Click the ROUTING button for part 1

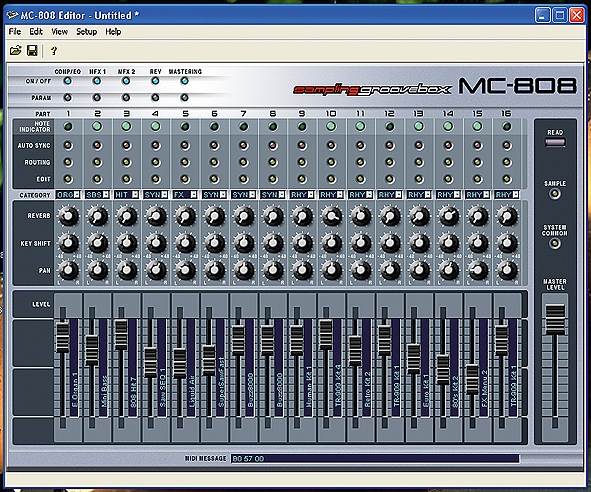[x=68, y=162]
